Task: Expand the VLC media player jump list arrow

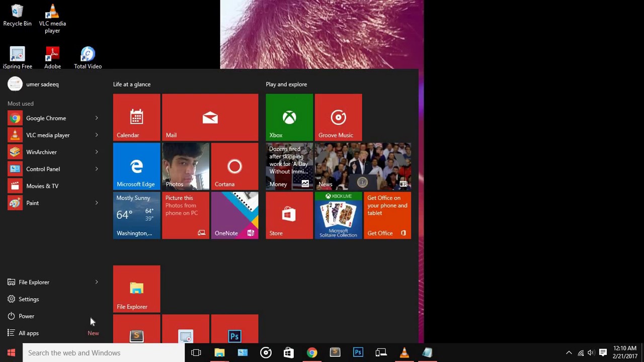Action: (97, 135)
